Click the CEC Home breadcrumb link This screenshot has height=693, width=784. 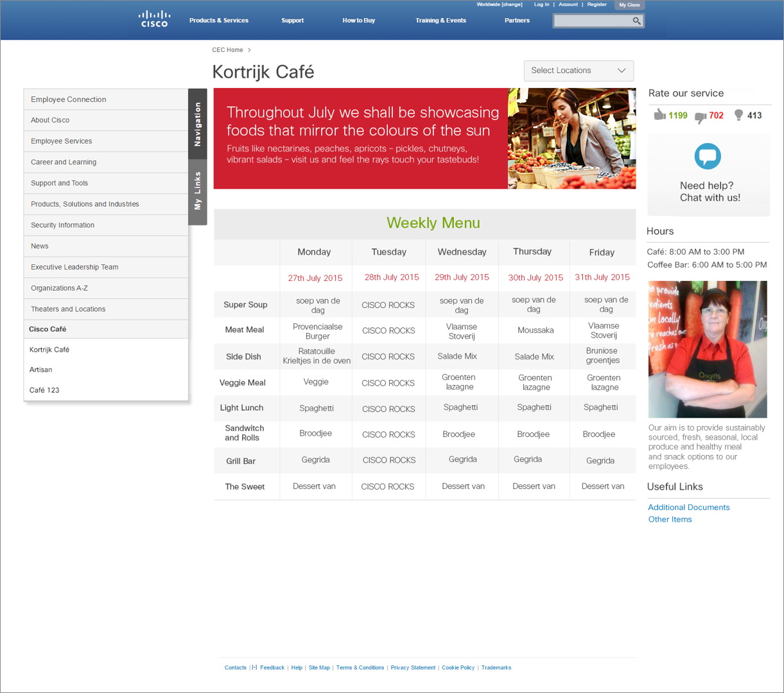pyautogui.click(x=228, y=50)
